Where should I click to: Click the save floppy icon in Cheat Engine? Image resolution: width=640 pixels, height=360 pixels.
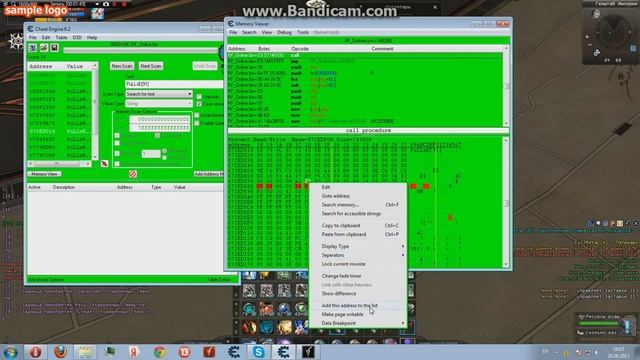54,48
